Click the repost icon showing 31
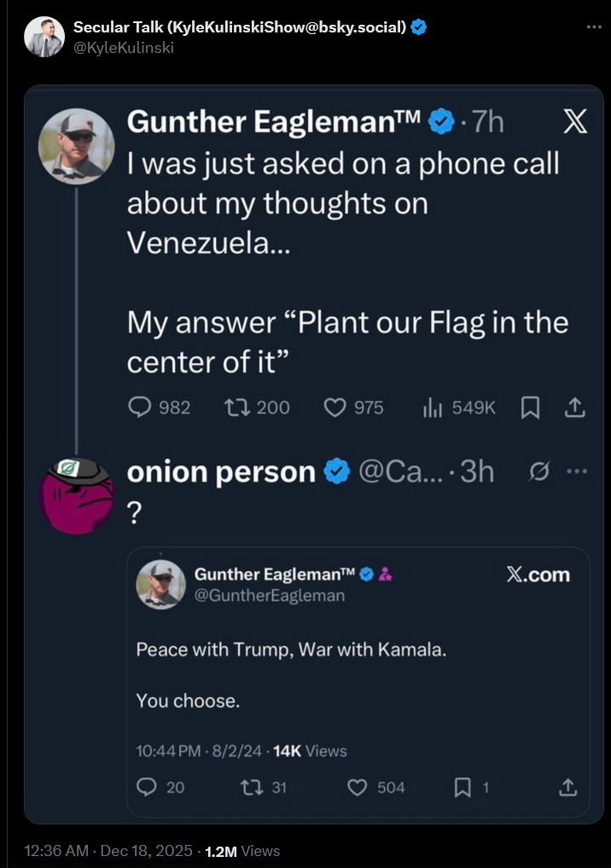This screenshot has height=868, width=611. tap(253, 787)
